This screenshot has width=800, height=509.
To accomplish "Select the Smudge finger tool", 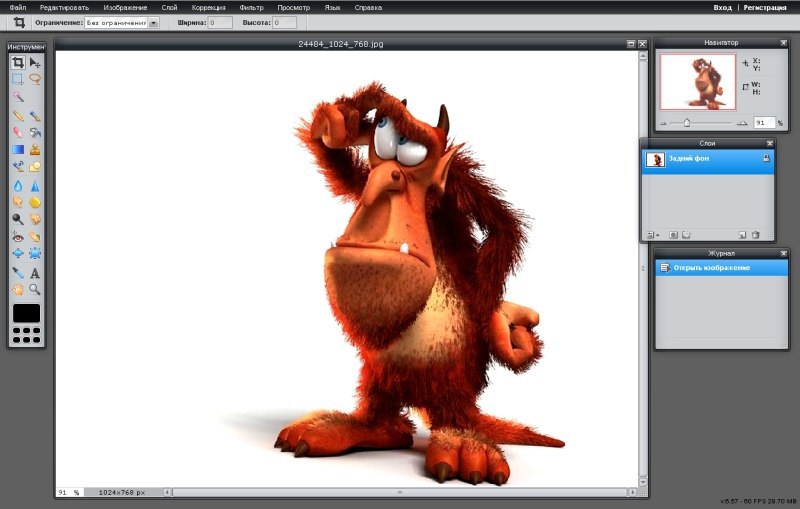I will coord(18,202).
